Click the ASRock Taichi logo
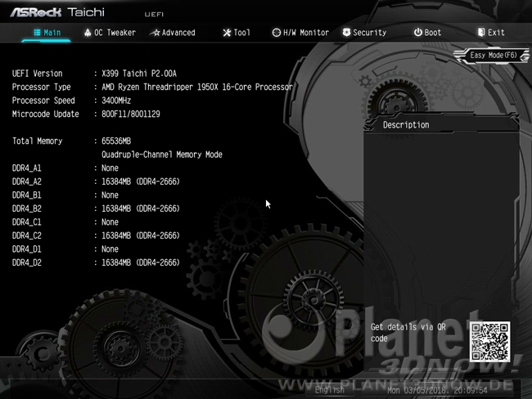 coord(57,12)
